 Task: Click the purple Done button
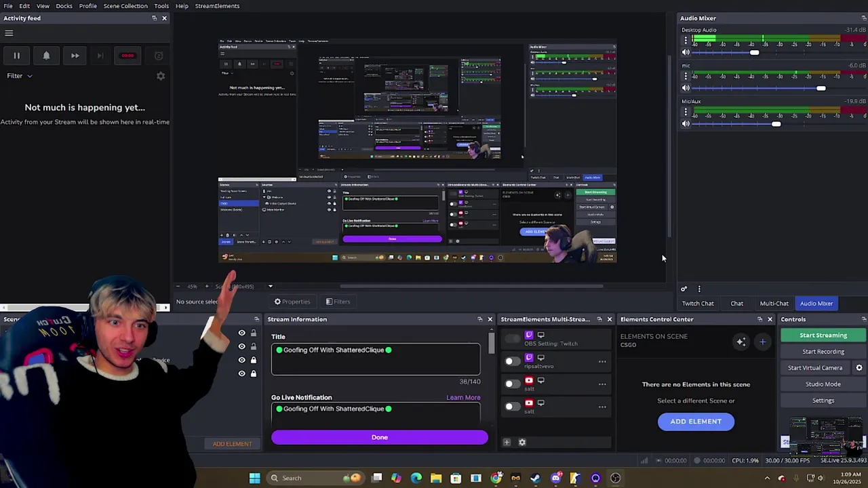(x=380, y=438)
